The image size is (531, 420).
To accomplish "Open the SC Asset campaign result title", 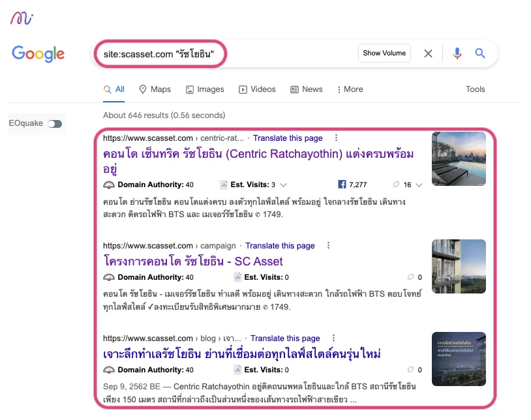I will [x=192, y=262].
